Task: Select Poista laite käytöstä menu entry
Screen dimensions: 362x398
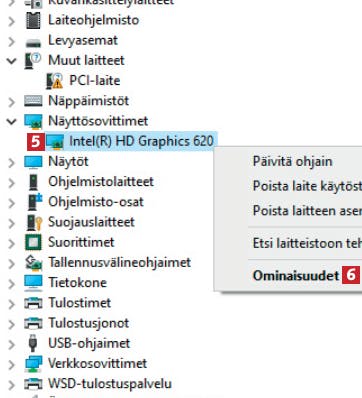Action: click(307, 186)
